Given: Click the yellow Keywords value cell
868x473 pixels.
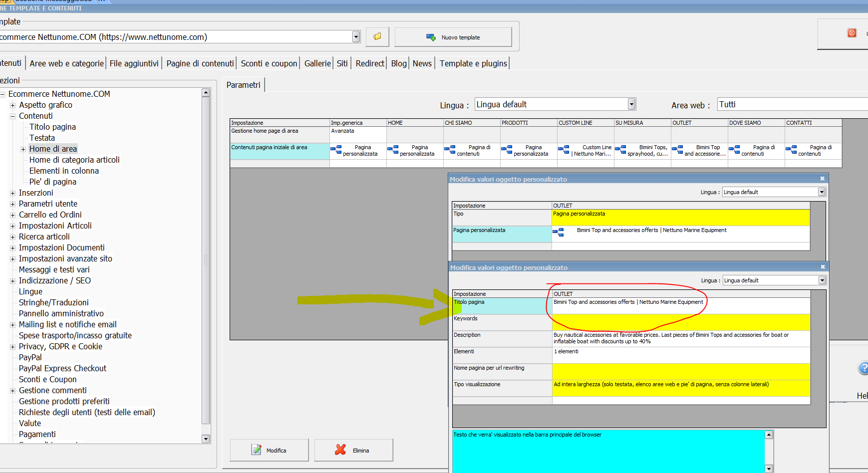Looking at the screenshot, I should 681,322.
